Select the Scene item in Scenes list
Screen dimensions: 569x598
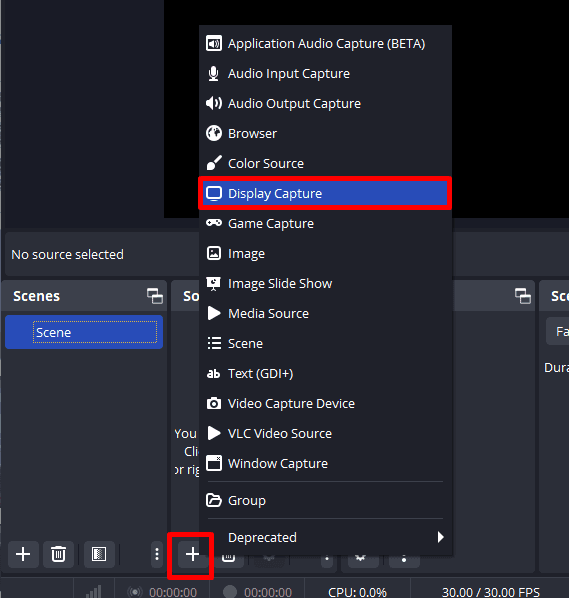coord(84,332)
